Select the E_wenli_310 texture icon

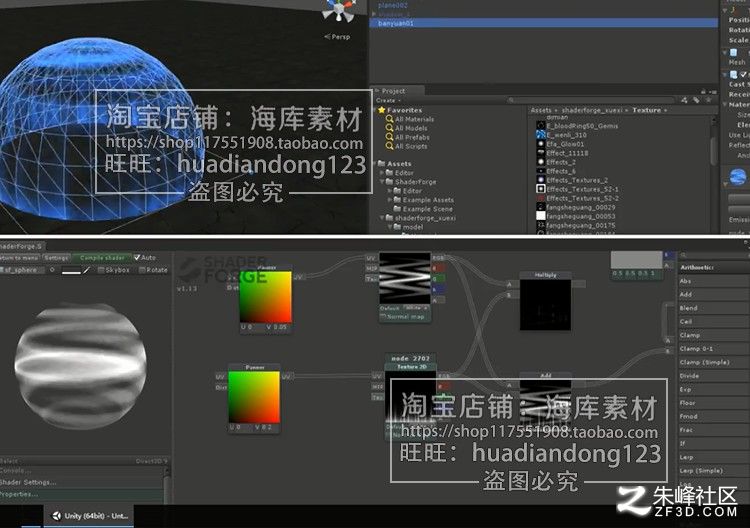540,135
